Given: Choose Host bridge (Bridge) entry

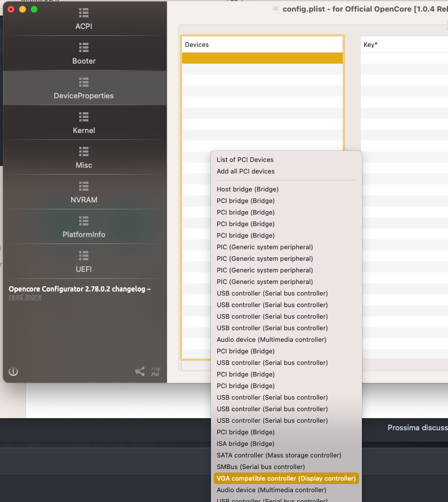Looking at the screenshot, I should point(247,189).
